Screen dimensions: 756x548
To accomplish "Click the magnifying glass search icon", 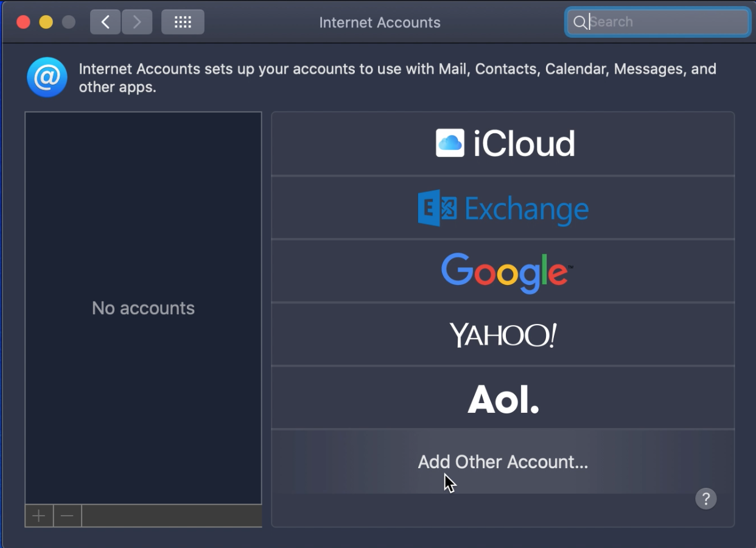I will click(x=580, y=23).
